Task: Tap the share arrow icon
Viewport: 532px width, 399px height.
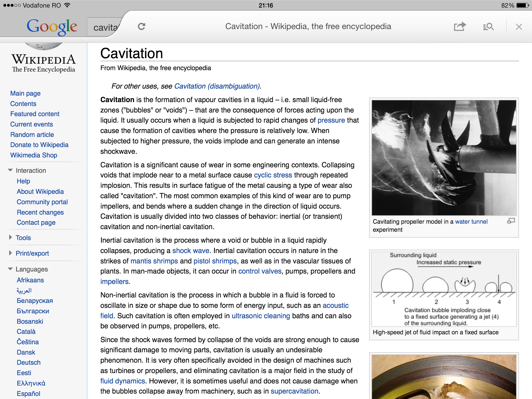Action: (x=460, y=26)
